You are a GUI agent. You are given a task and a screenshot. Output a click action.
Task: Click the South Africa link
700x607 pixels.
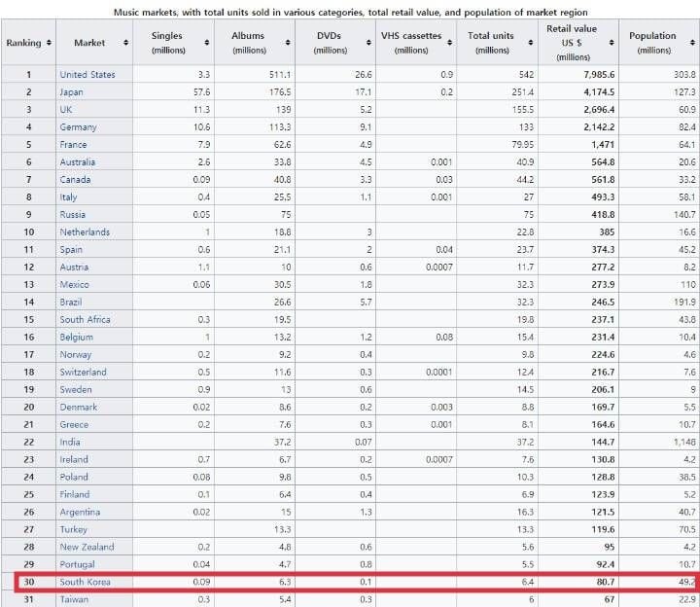[85, 320]
